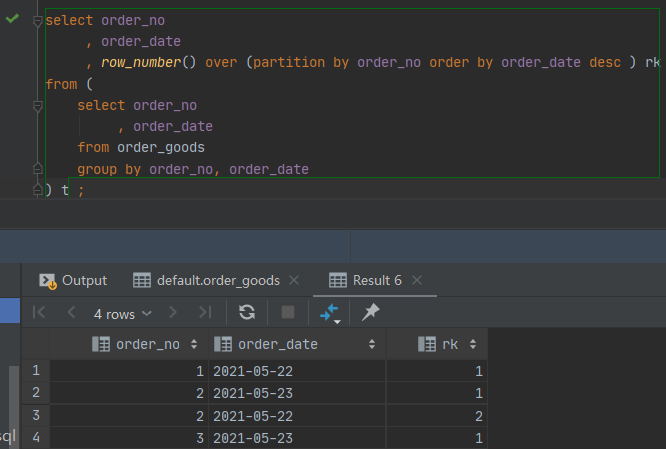Click the row_number function in the editor
This screenshot has height=449, width=666.
[141, 62]
